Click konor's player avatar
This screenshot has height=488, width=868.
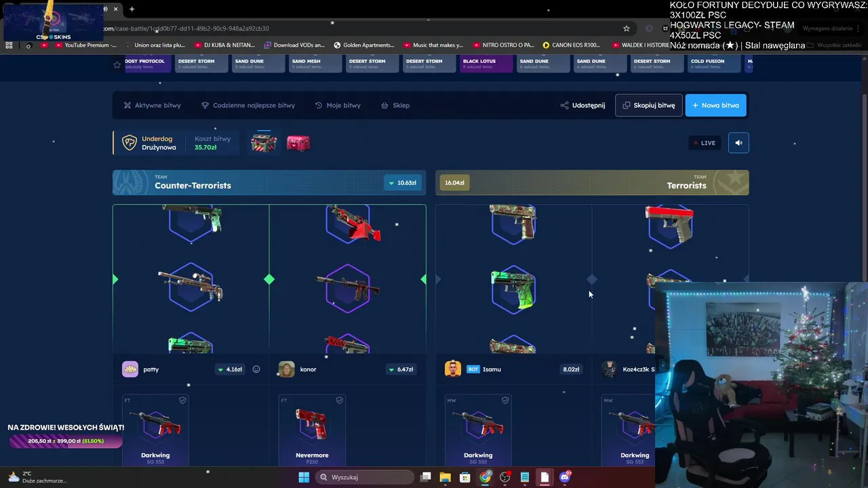tap(287, 369)
